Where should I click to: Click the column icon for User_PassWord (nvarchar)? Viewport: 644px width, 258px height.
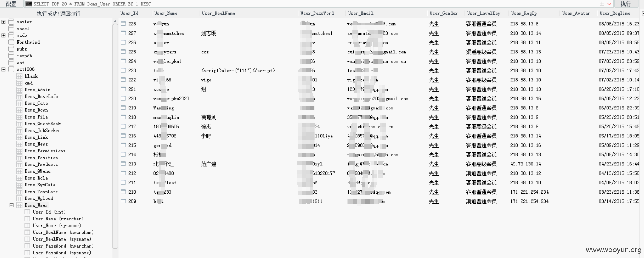[x=27, y=246]
